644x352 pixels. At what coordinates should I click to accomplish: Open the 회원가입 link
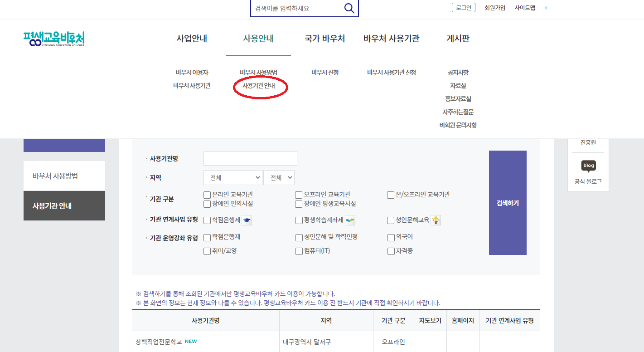(495, 8)
